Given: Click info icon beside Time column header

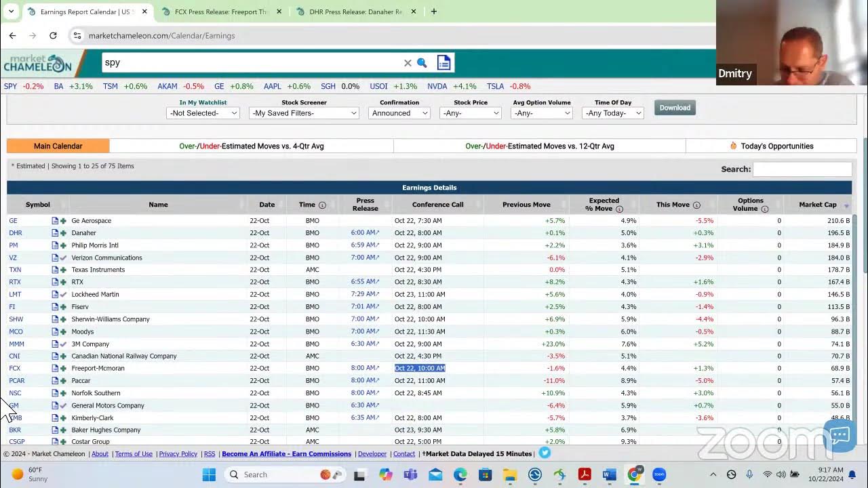Looking at the screenshot, I should [322, 205].
